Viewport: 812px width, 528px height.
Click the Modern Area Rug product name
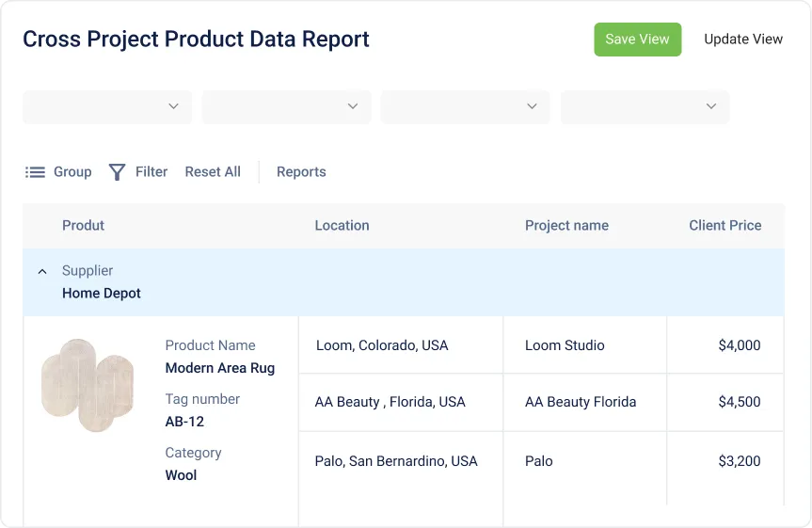(220, 368)
